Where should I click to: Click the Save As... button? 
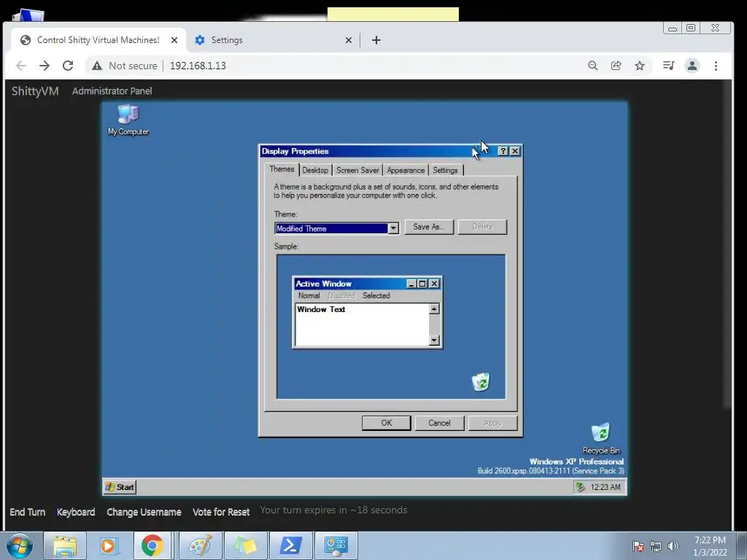click(429, 227)
